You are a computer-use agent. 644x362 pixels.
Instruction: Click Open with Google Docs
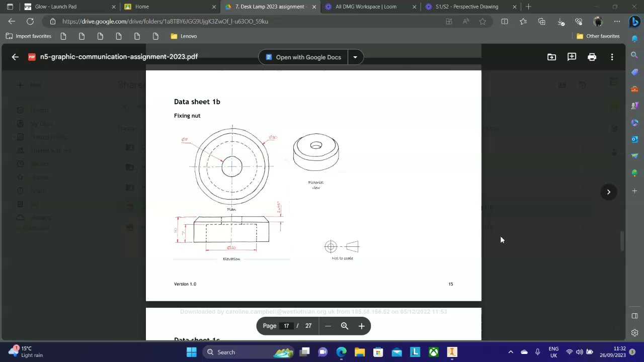click(303, 57)
